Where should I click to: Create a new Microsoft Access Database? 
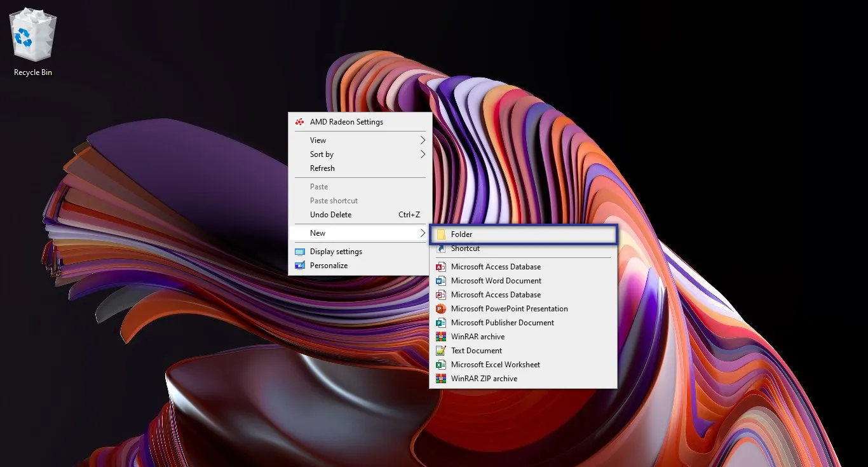pos(496,266)
